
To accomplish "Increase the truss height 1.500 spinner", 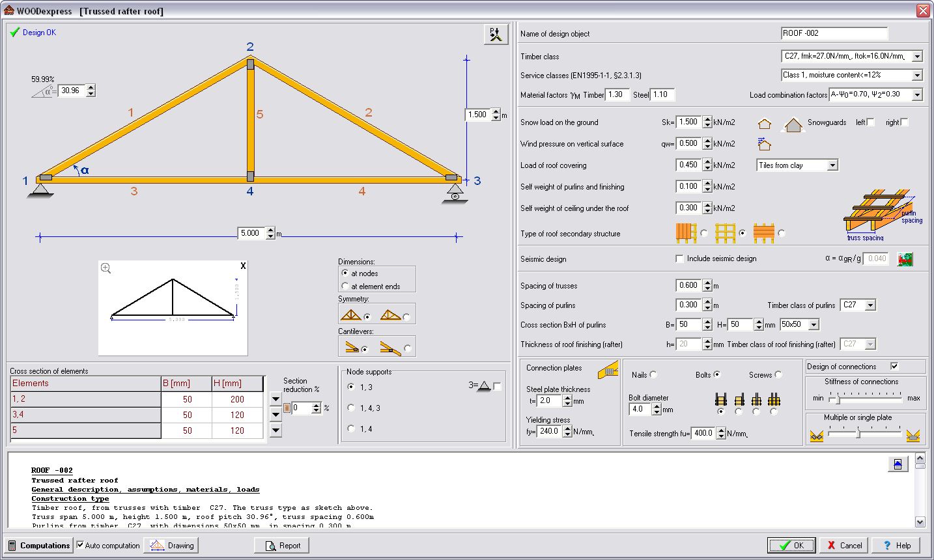I will click(x=496, y=111).
